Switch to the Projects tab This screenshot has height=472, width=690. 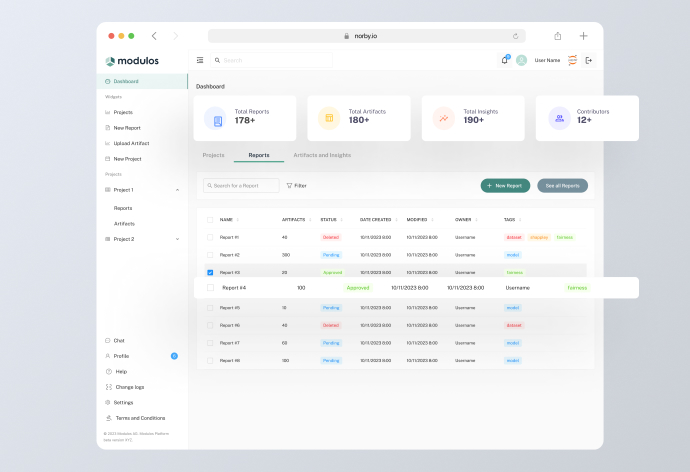coord(213,155)
